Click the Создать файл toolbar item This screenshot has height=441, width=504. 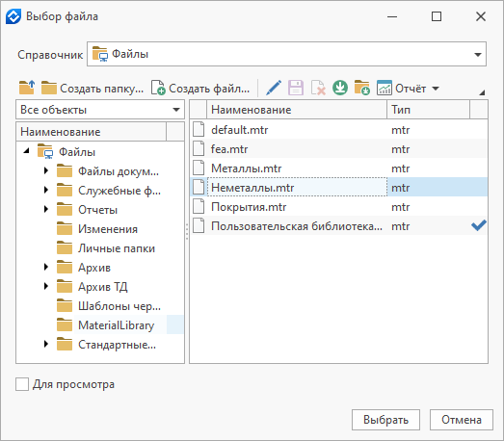(x=200, y=88)
